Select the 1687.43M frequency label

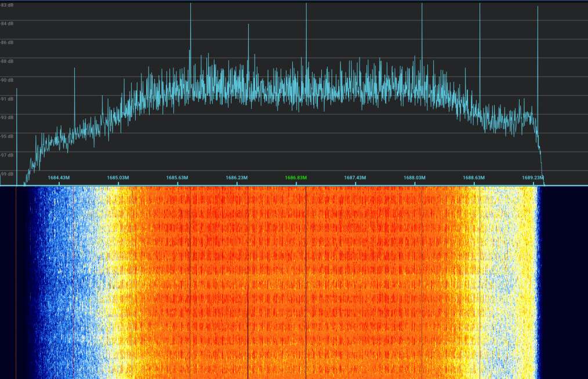(x=354, y=177)
